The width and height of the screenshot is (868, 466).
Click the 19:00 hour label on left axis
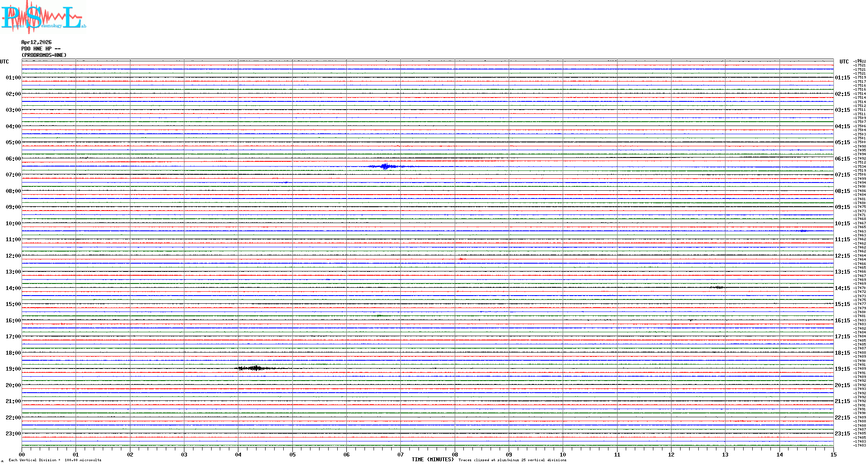click(x=13, y=369)
